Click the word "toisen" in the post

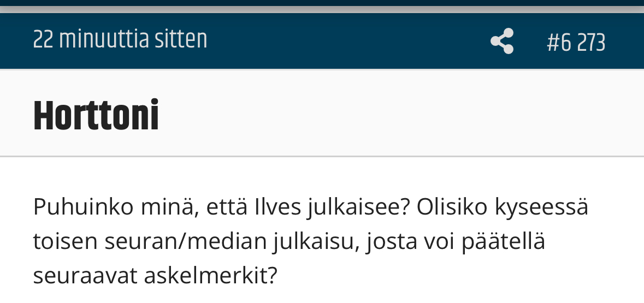point(65,242)
